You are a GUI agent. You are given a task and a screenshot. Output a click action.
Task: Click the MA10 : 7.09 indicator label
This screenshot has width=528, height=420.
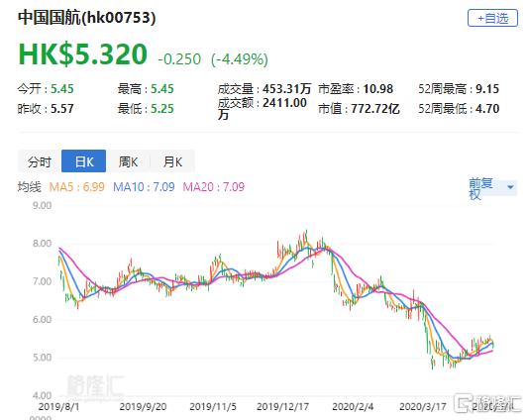pos(144,186)
